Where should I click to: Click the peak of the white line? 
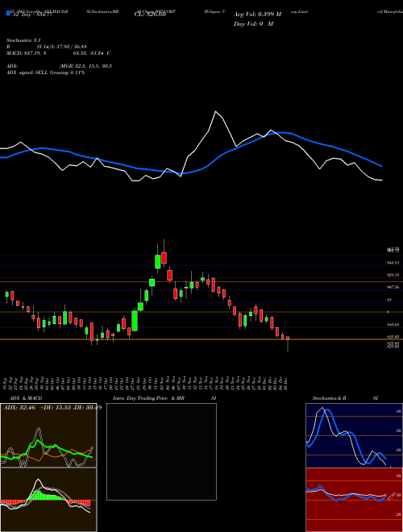(x=215, y=111)
